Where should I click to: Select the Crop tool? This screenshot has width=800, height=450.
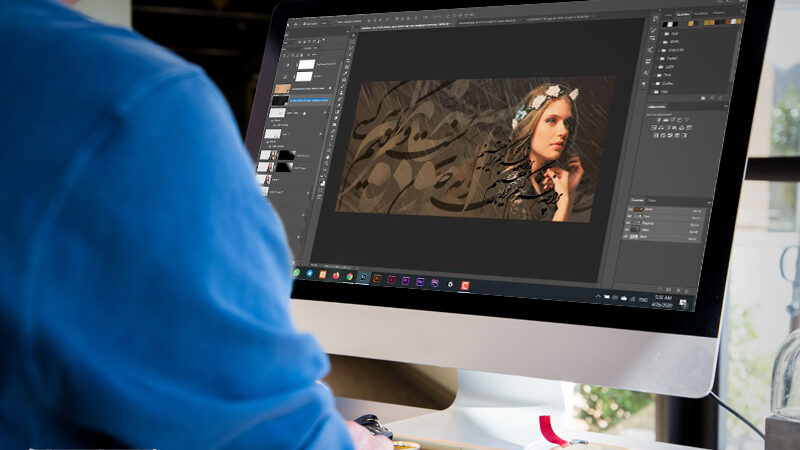point(348,60)
